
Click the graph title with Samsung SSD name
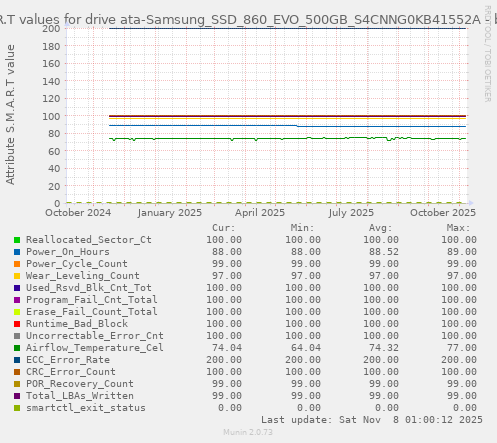click(248, 20)
